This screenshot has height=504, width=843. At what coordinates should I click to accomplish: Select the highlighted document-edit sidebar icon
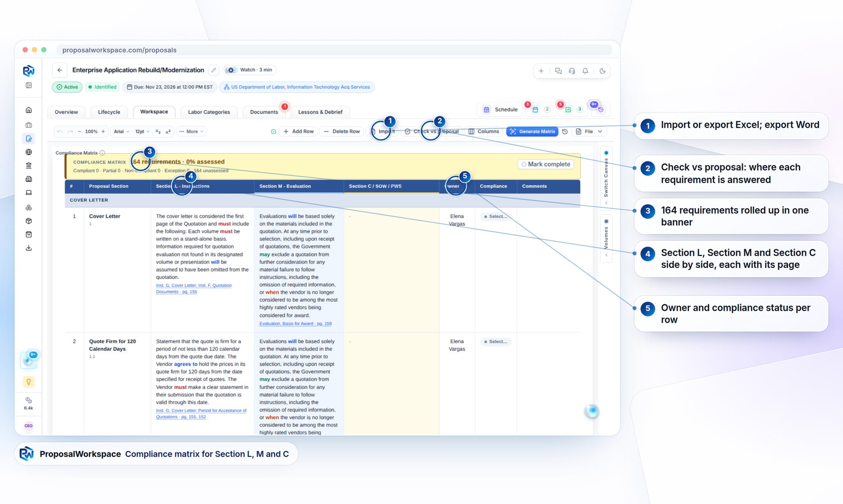coord(29,139)
